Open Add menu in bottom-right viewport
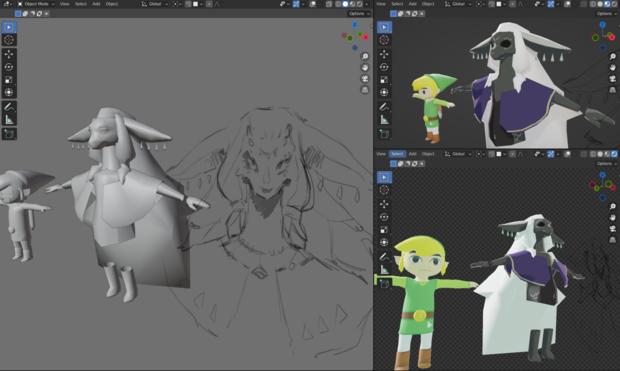This screenshot has height=371, width=620. click(412, 154)
